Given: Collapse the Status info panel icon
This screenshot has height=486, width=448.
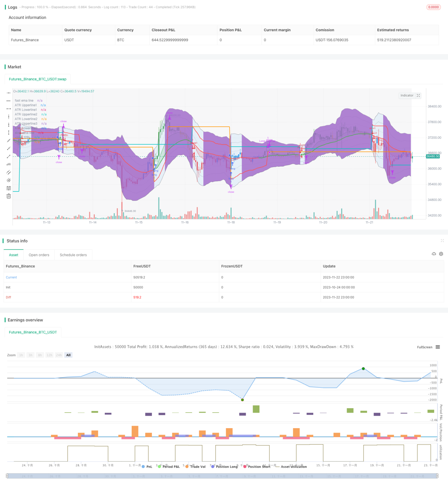Looking at the screenshot, I should tap(442, 241).
